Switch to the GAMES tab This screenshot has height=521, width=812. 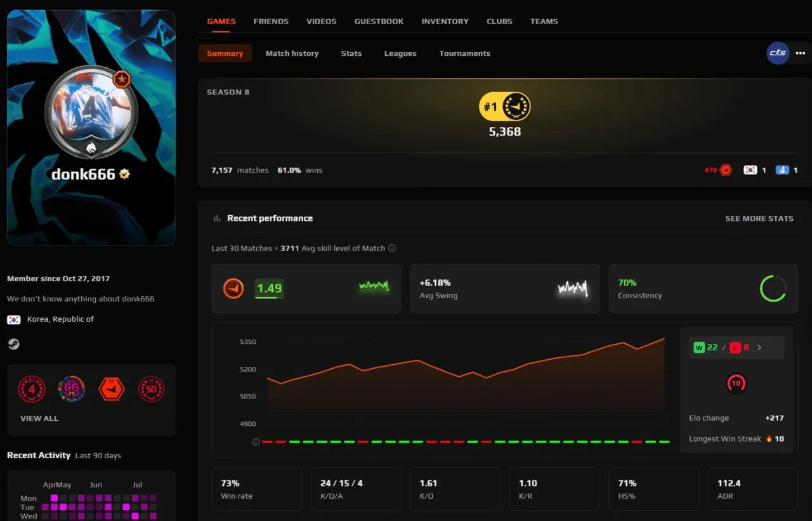pos(221,22)
